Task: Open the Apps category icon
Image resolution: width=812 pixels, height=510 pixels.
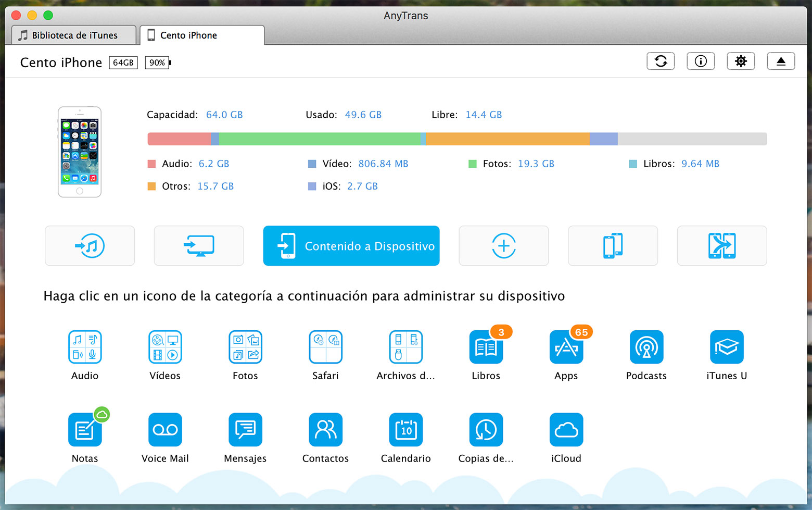Action: coord(566,347)
